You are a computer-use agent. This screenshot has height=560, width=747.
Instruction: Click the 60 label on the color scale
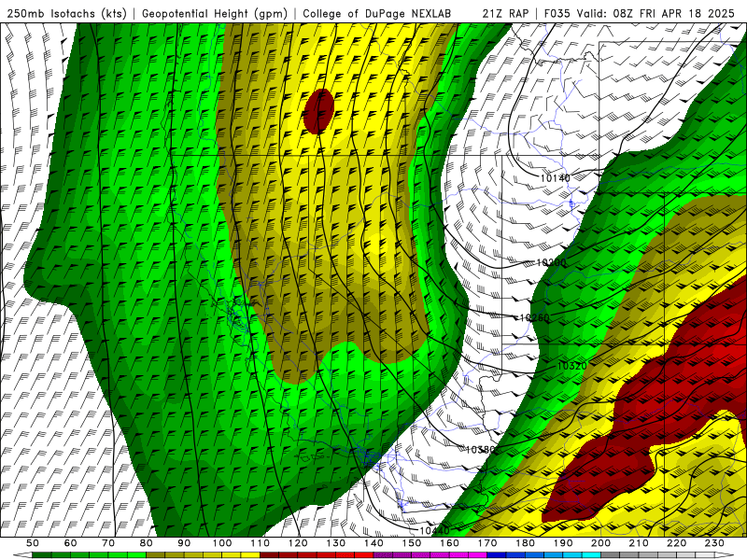pos(71,543)
